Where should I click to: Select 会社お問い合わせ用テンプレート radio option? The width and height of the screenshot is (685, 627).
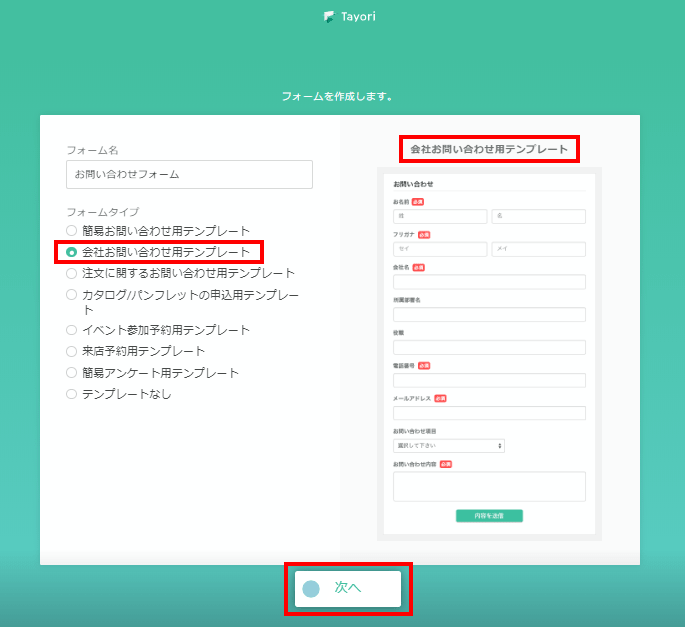[72, 252]
